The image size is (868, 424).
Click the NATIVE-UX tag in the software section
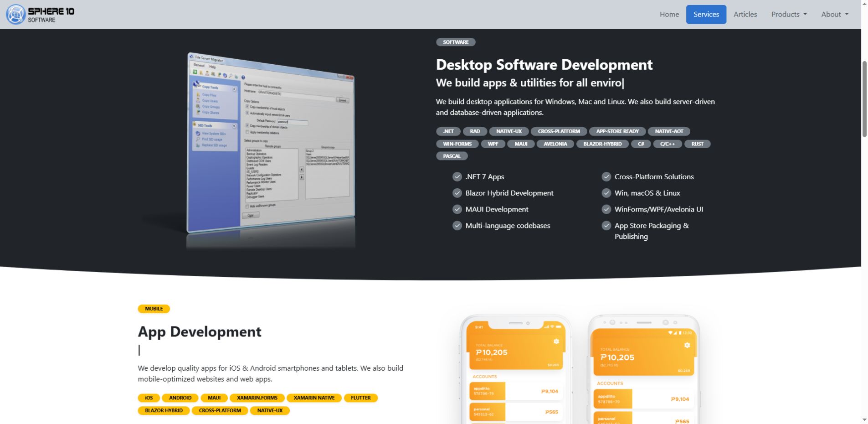tap(508, 131)
